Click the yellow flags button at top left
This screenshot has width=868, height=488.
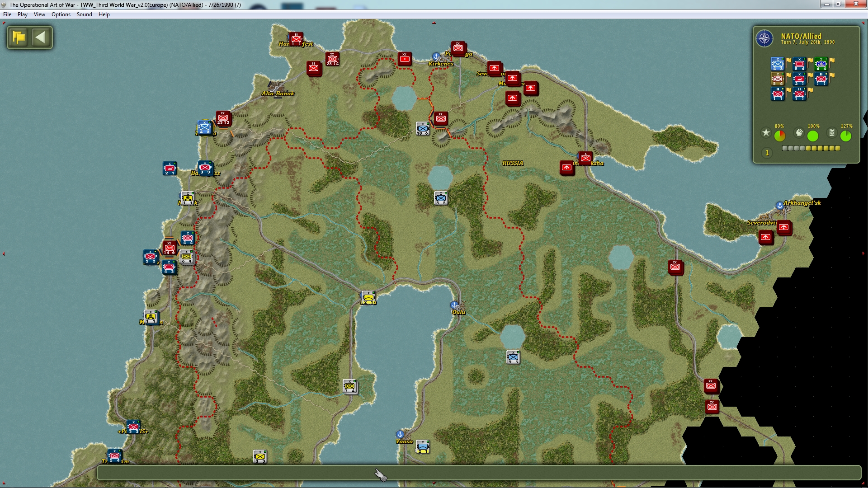pos(19,38)
